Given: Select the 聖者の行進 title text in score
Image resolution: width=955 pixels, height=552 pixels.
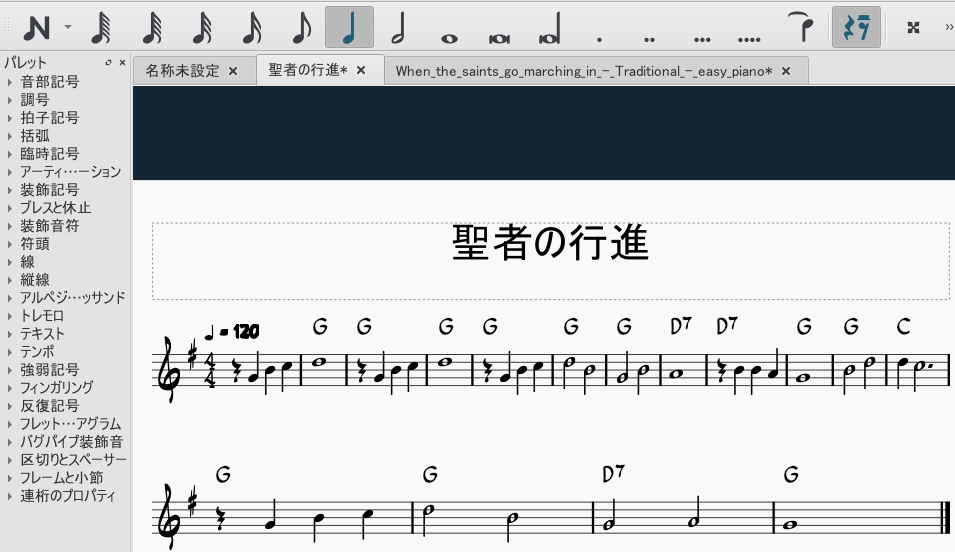Looking at the screenshot, I should [551, 242].
